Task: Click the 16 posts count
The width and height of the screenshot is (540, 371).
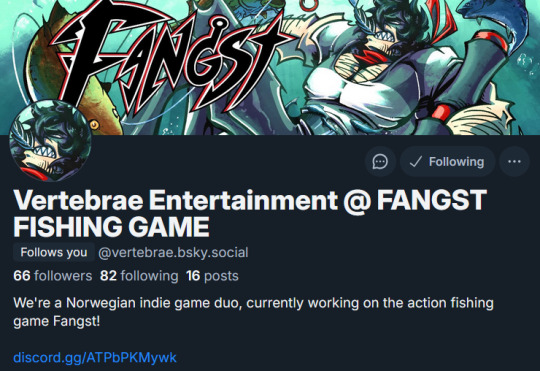Action: tap(212, 276)
